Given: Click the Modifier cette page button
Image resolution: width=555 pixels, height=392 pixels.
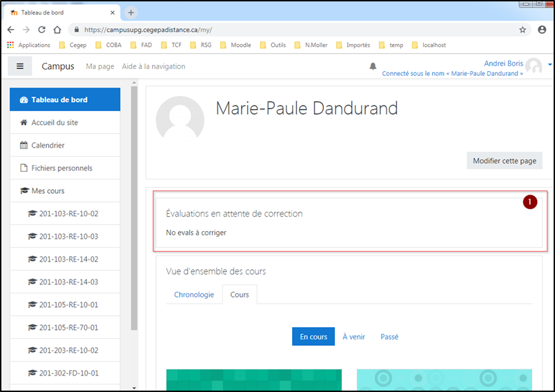Looking at the screenshot, I should (x=504, y=161).
